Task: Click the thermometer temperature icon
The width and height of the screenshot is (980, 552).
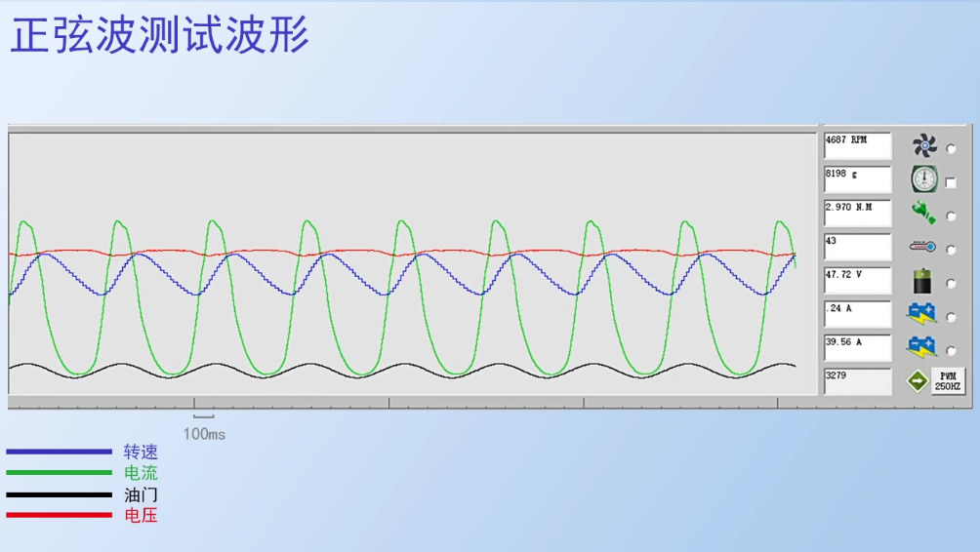Action: pos(923,248)
